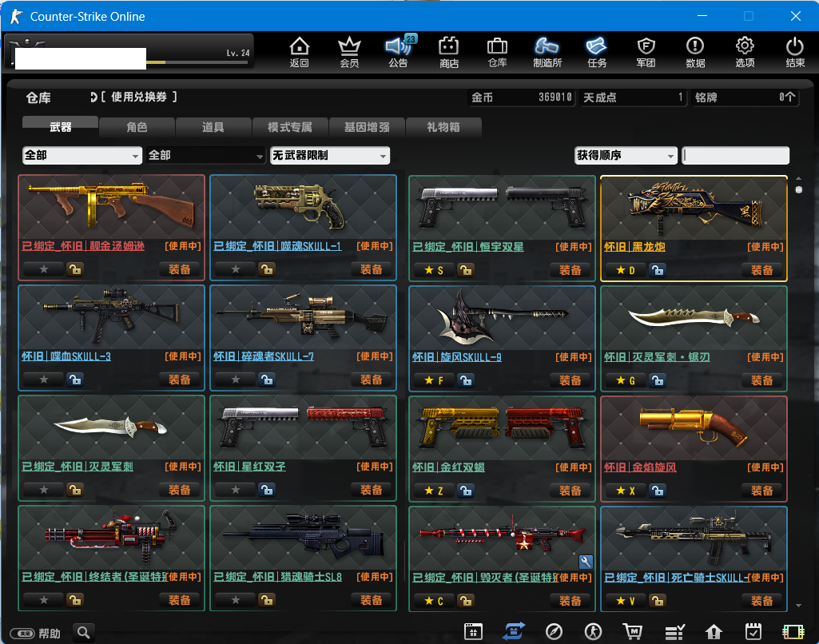This screenshot has height=644, width=819.
Task: Open the 商店 shop icon
Action: (449, 52)
